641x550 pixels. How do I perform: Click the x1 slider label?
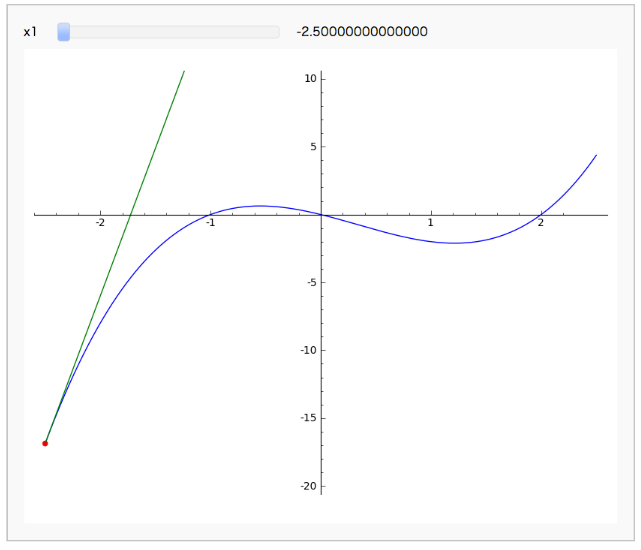tap(30, 32)
